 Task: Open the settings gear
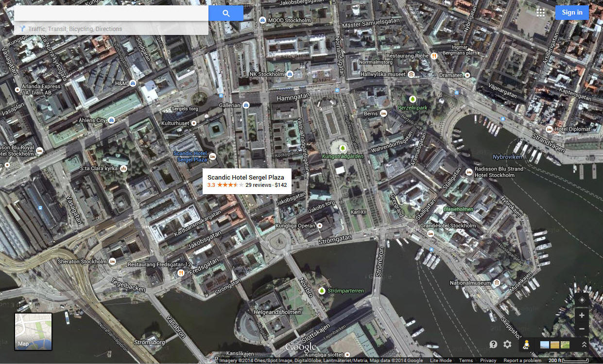(507, 345)
